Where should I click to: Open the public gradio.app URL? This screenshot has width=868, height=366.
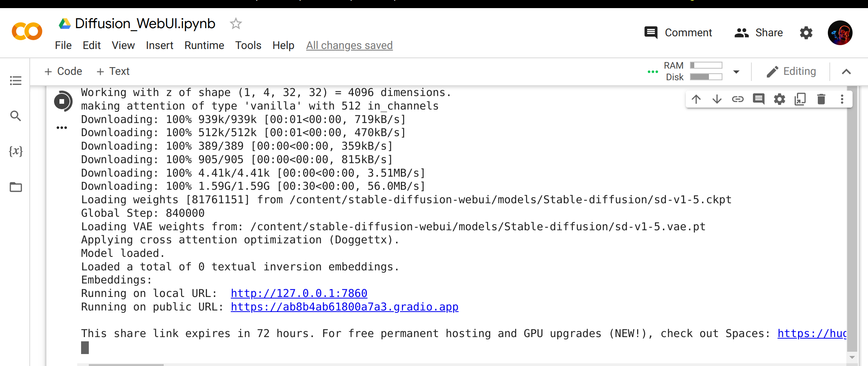(345, 307)
